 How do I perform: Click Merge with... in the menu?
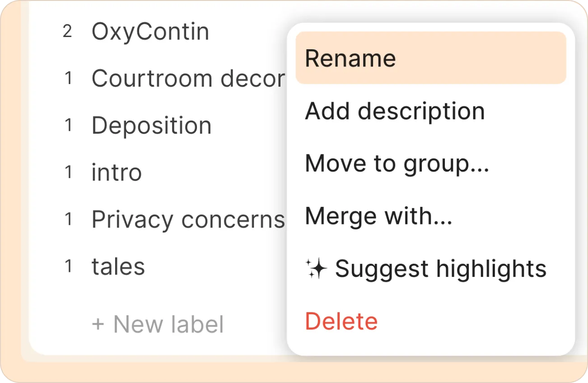(x=378, y=216)
